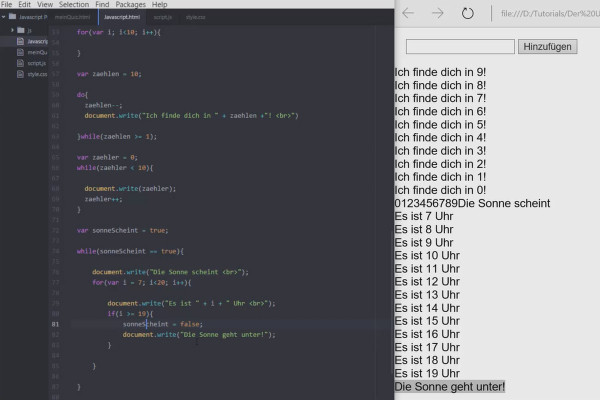Viewport: 600px width, 400px height.
Task: Click the browser back arrow
Action: tap(408, 13)
